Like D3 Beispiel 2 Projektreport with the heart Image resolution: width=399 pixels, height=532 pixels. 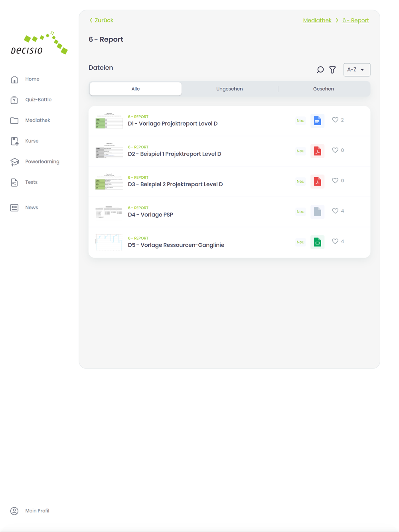(x=335, y=181)
